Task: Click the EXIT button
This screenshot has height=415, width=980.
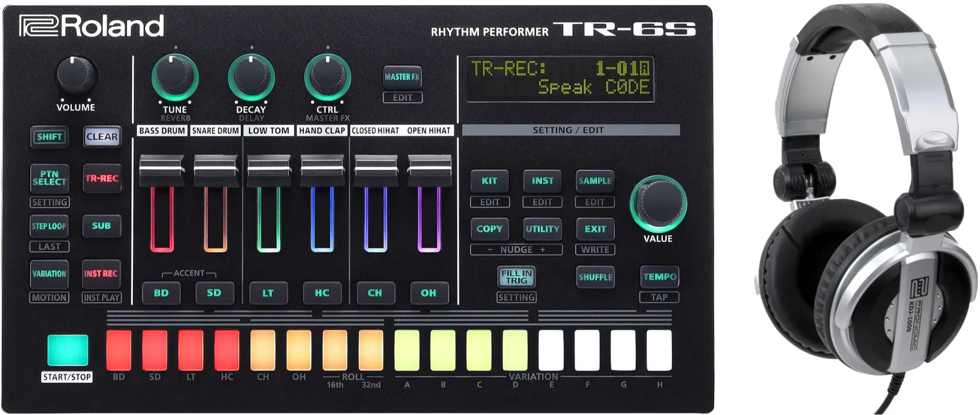Action: tap(595, 229)
